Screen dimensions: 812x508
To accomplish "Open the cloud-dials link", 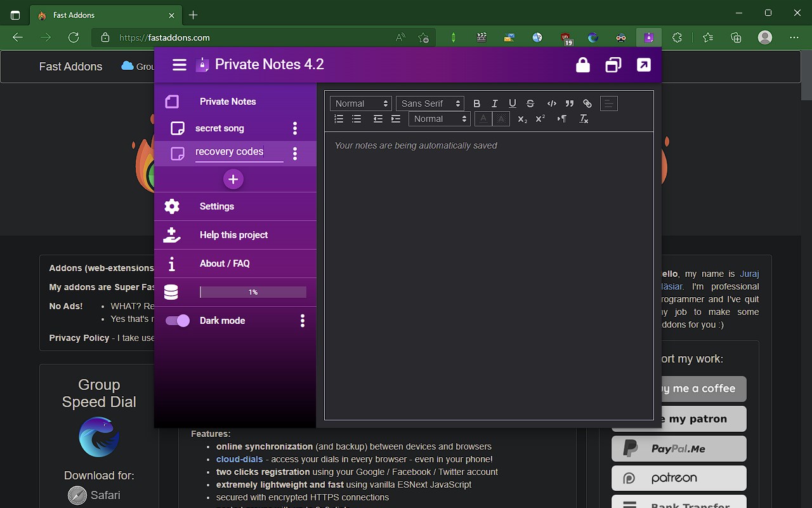I will [239, 459].
